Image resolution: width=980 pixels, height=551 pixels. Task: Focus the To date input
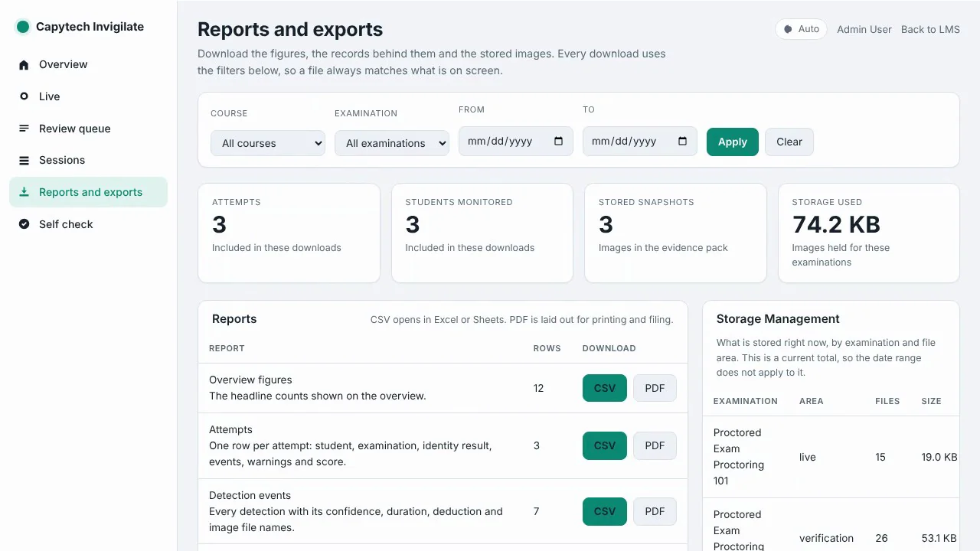pyautogui.click(x=640, y=142)
